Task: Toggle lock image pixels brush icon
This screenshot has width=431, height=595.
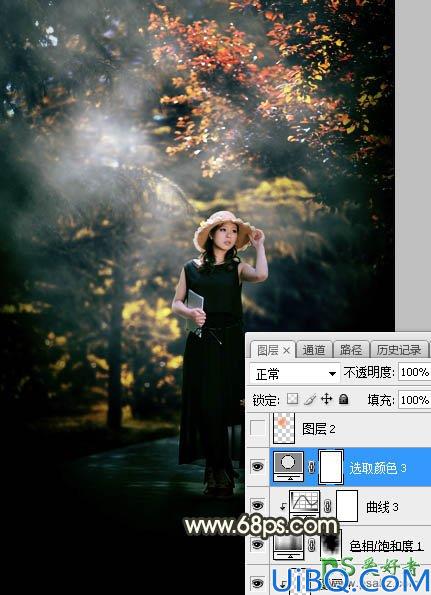Action: 310,399
